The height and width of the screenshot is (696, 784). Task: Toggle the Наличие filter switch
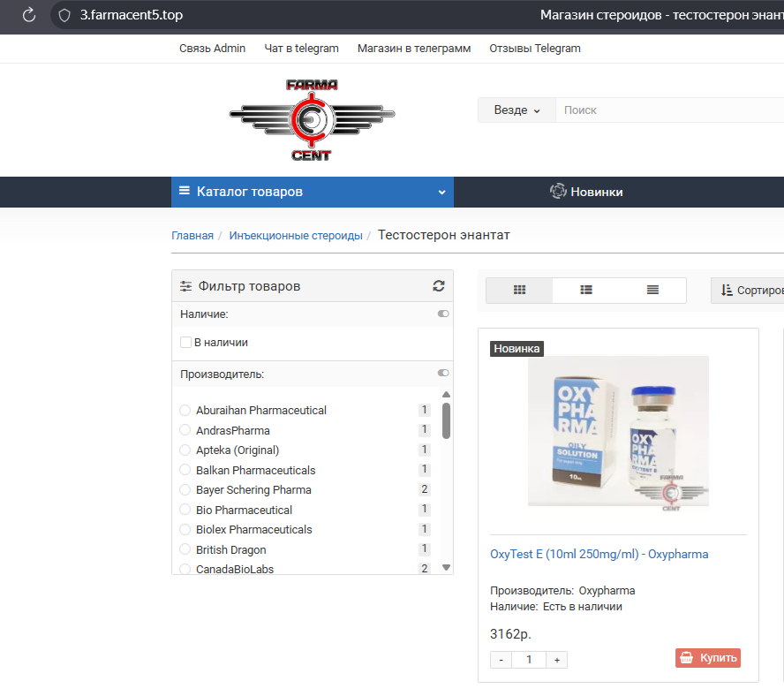pos(442,314)
